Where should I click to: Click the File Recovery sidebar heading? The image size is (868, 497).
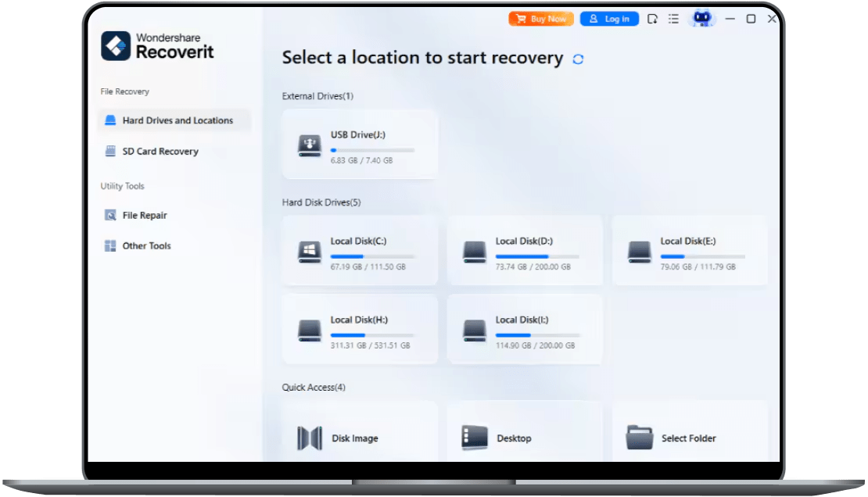(x=124, y=91)
